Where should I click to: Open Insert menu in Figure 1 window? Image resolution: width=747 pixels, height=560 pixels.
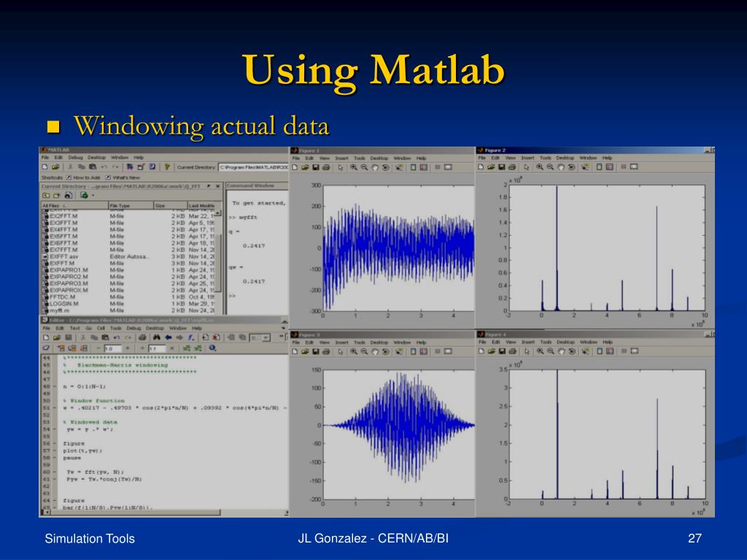click(341, 158)
